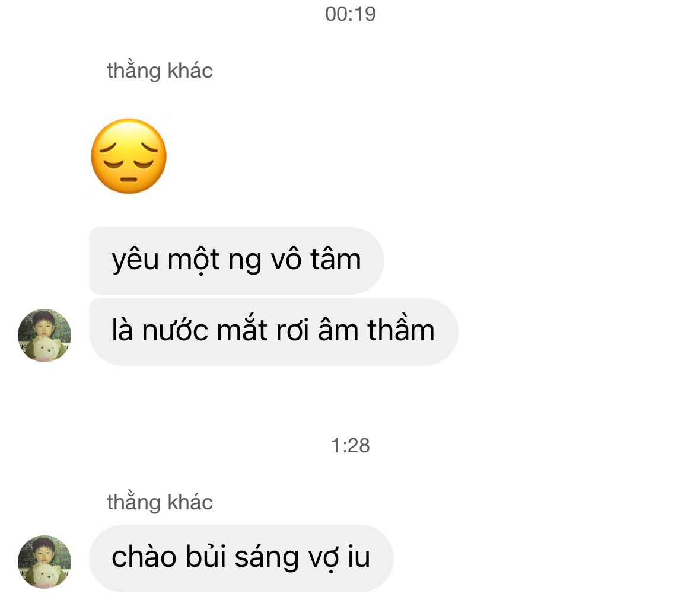This screenshot has width=694, height=616.
Task: Click the word 'chào' in last message
Action: pyautogui.click(x=141, y=558)
